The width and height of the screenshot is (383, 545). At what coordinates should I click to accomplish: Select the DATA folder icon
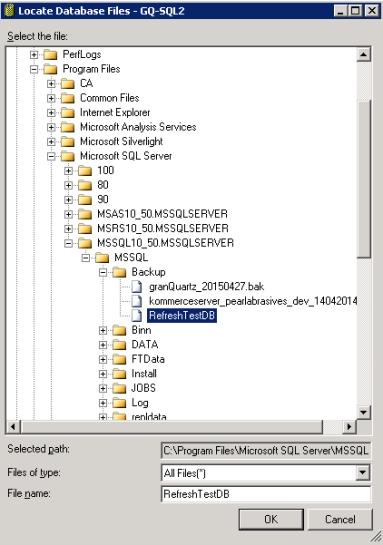pos(120,344)
